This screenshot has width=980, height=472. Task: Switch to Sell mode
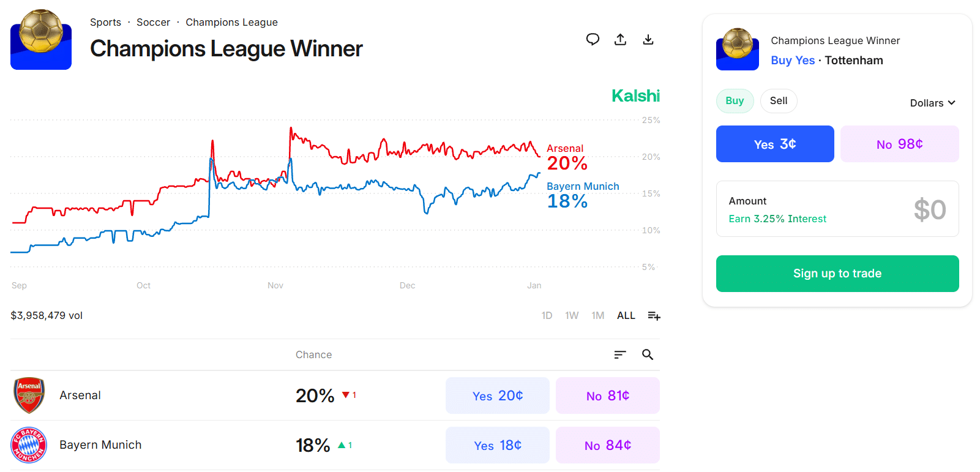[778, 101]
